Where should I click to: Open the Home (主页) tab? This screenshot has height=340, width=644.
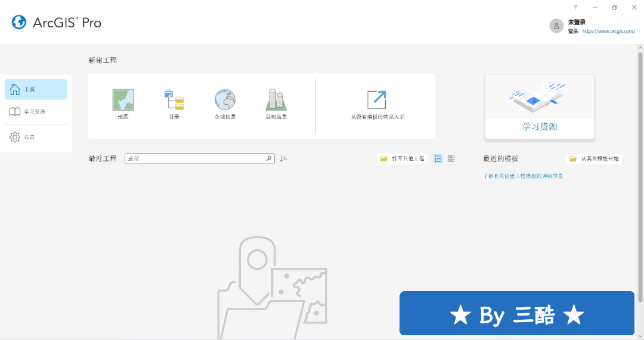click(36, 89)
